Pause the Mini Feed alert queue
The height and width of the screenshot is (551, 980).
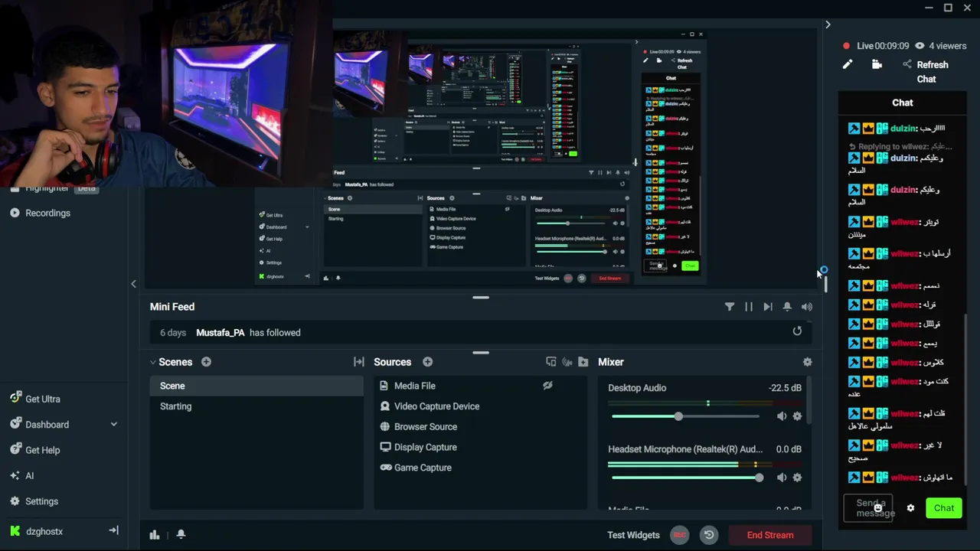point(749,307)
